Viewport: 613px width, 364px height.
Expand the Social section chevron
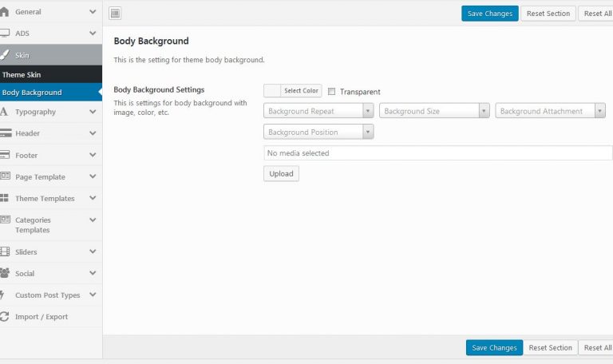click(93, 273)
